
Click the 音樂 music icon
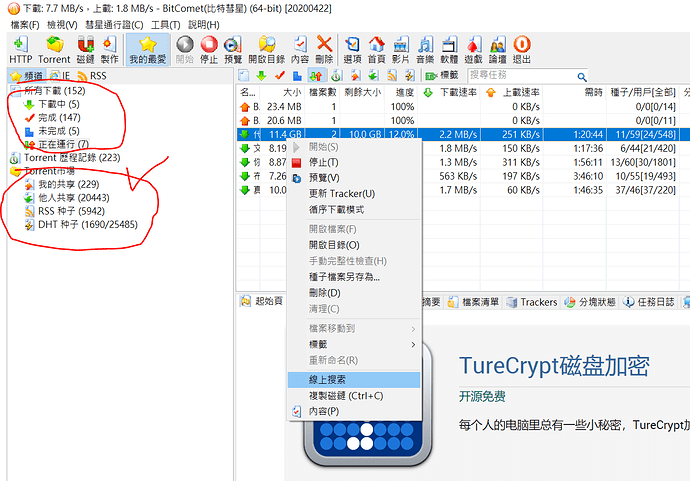[425, 50]
